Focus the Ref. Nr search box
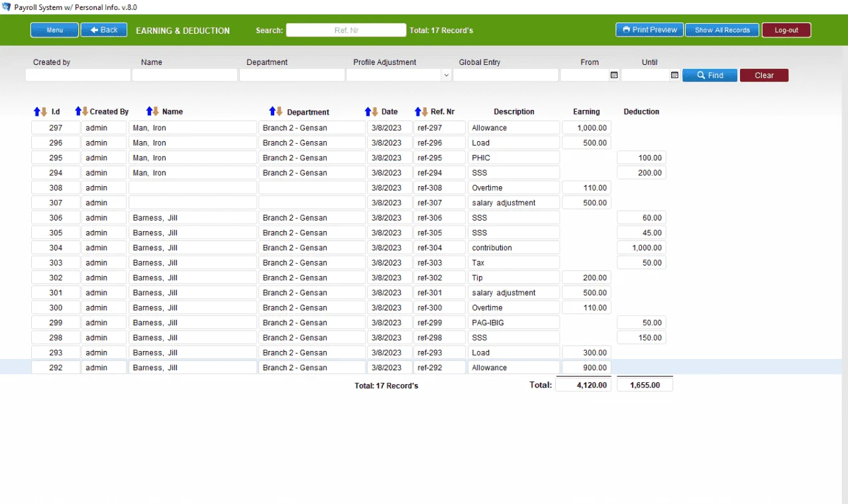 (x=346, y=30)
